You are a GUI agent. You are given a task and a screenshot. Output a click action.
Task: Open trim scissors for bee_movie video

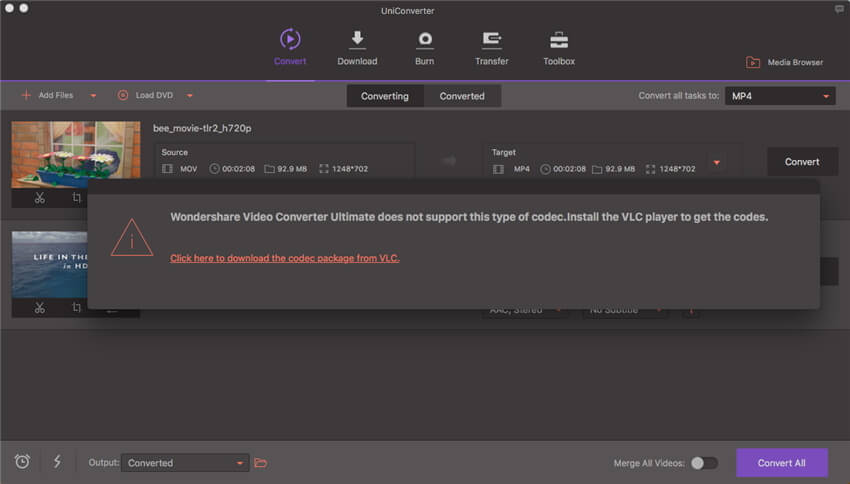coord(40,198)
